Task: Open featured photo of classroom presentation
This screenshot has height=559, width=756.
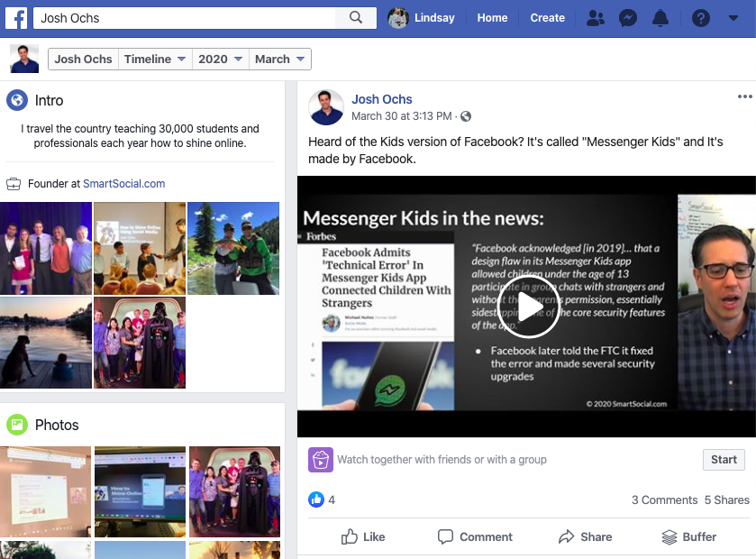Action: pyautogui.click(x=140, y=248)
